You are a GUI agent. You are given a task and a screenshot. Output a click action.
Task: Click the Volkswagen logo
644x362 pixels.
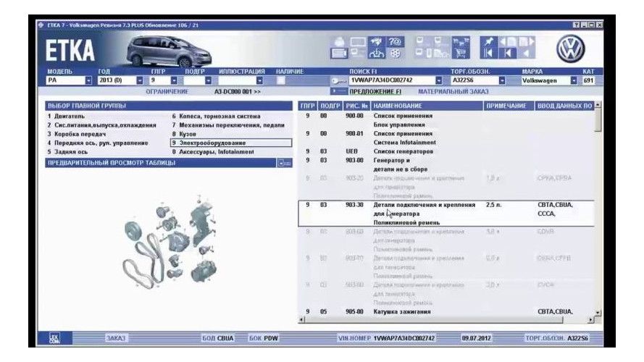[x=571, y=49]
